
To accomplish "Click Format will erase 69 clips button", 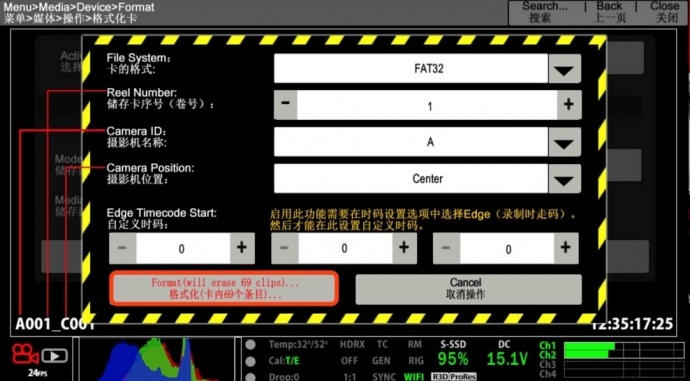I will tap(224, 289).
